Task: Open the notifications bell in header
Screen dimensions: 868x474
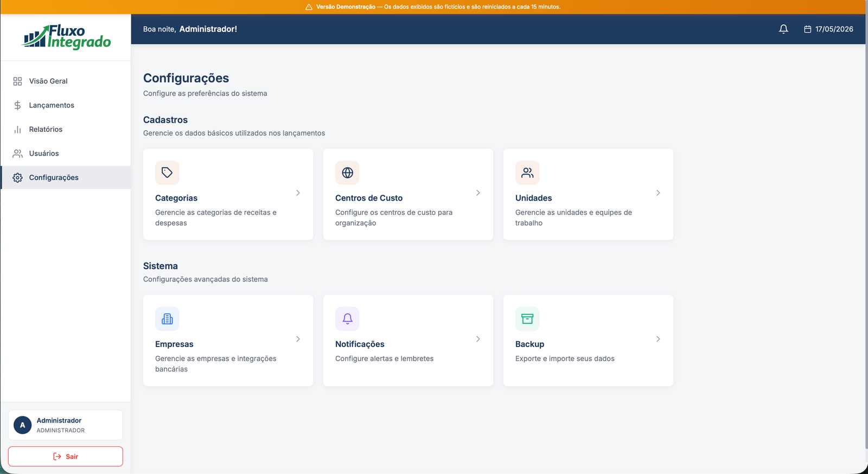Action: 783,29
